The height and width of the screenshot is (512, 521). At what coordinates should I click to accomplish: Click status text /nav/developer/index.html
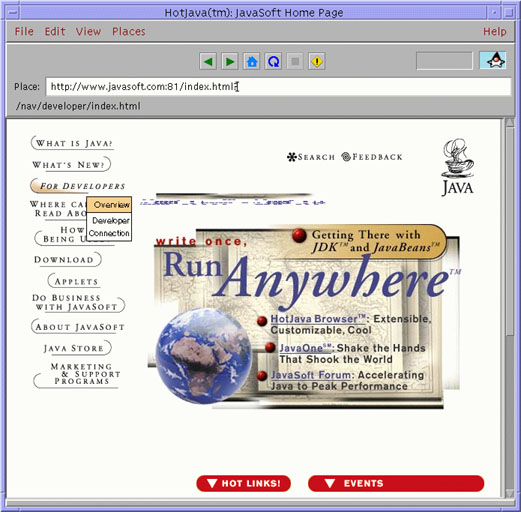(78, 106)
